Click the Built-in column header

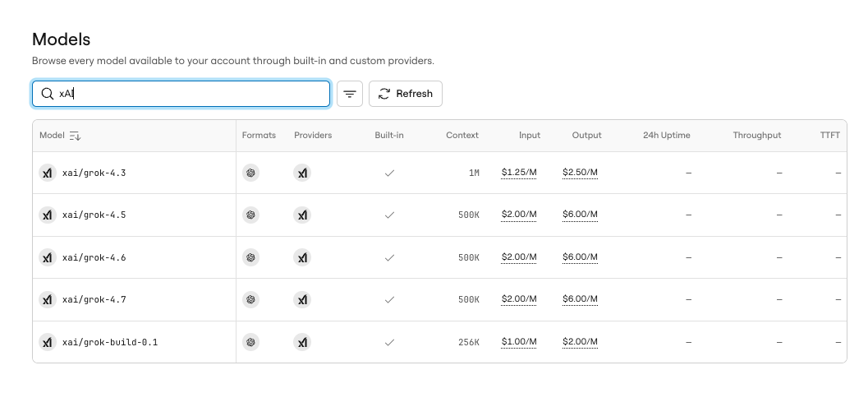tap(389, 136)
